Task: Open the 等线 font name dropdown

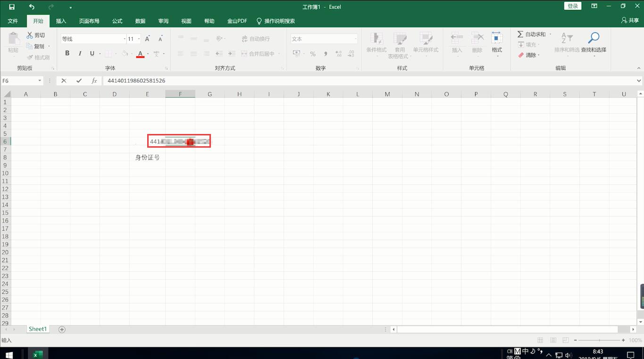Action: 125,39
